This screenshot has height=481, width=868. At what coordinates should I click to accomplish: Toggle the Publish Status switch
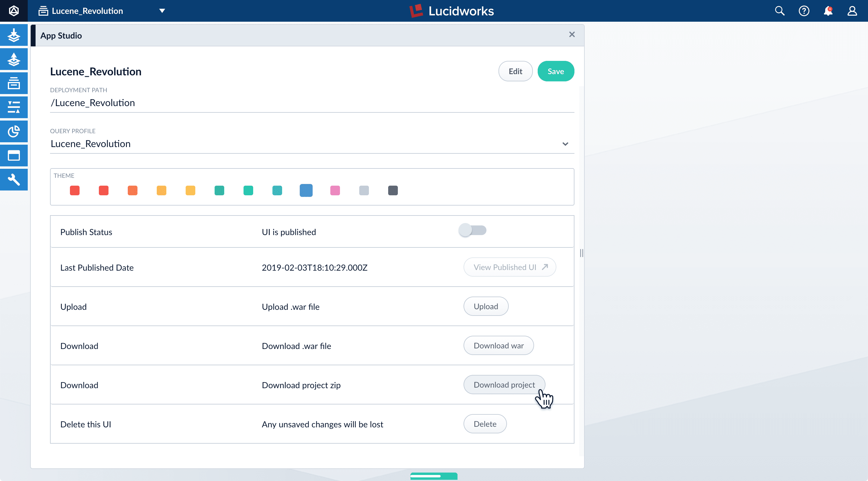[472, 230]
